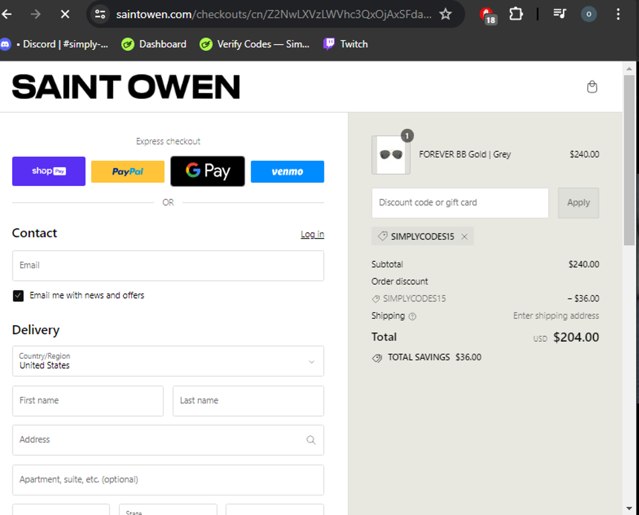Image resolution: width=639 pixels, height=515 pixels.
Task: Focus the Apartment, suite field
Action: [168, 480]
